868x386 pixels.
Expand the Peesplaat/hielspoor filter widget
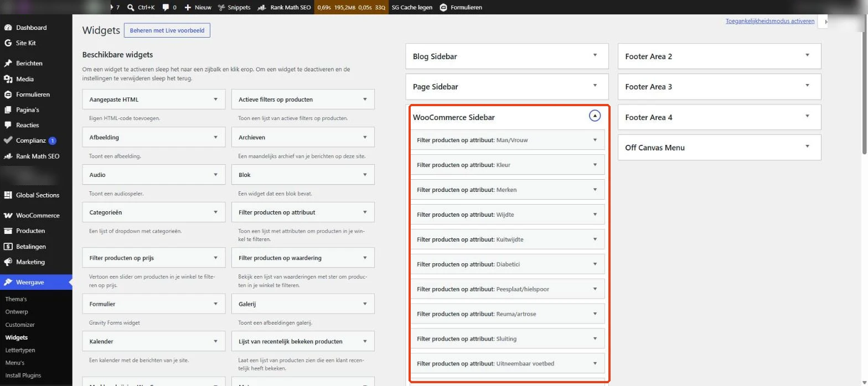pos(595,289)
